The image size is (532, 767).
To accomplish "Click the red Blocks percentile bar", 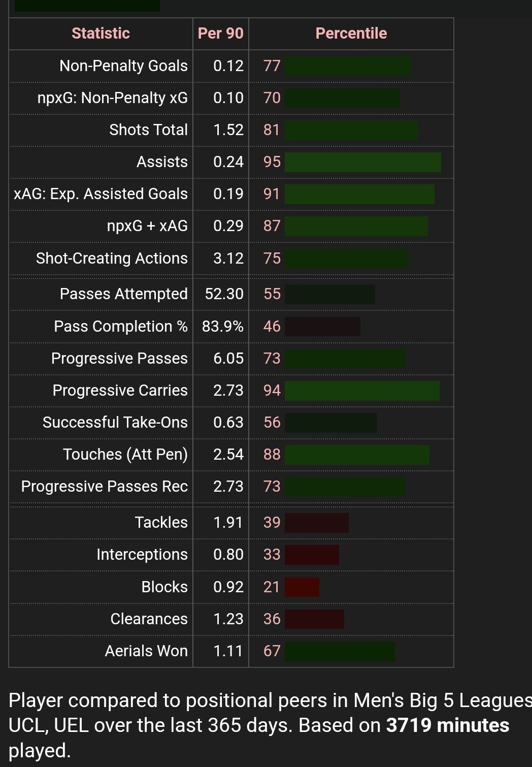I will pyautogui.click(x=302, y=587).
